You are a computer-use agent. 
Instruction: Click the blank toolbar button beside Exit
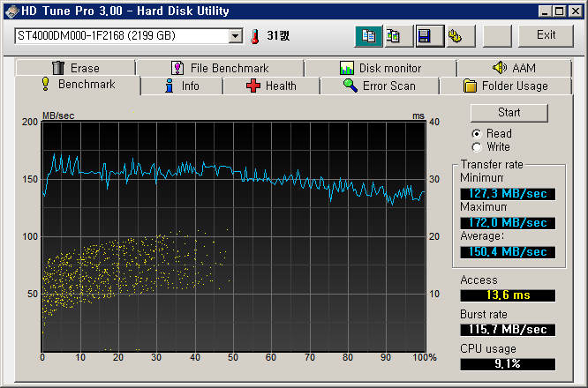pyautogui.click(x=497, y=36)
